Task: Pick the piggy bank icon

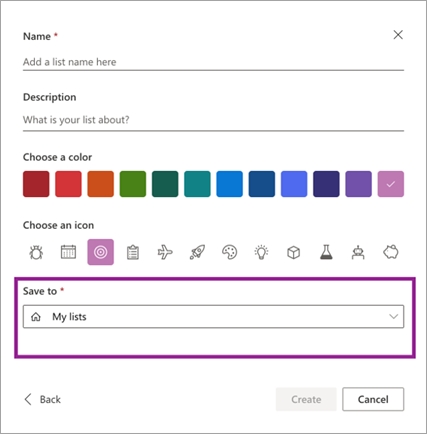Action: point(391,252)
